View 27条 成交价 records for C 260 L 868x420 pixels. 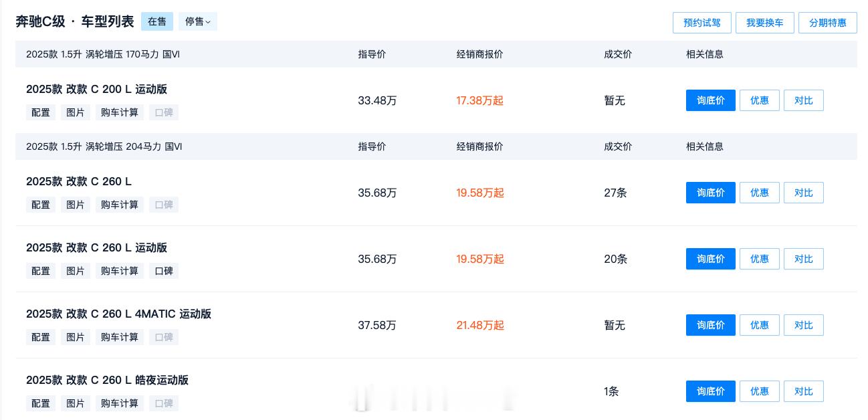click(615, 193)
